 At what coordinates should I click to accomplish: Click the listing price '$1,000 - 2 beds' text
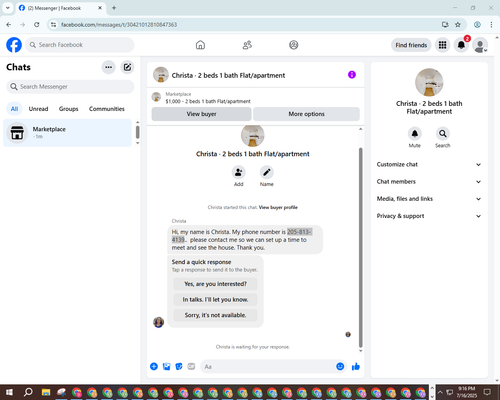(x=208, y=101)
